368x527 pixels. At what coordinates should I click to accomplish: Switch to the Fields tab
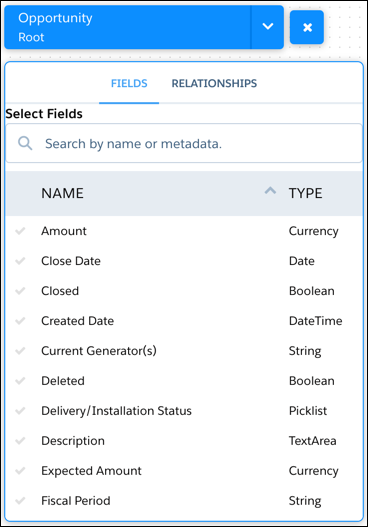pos(129,83)
